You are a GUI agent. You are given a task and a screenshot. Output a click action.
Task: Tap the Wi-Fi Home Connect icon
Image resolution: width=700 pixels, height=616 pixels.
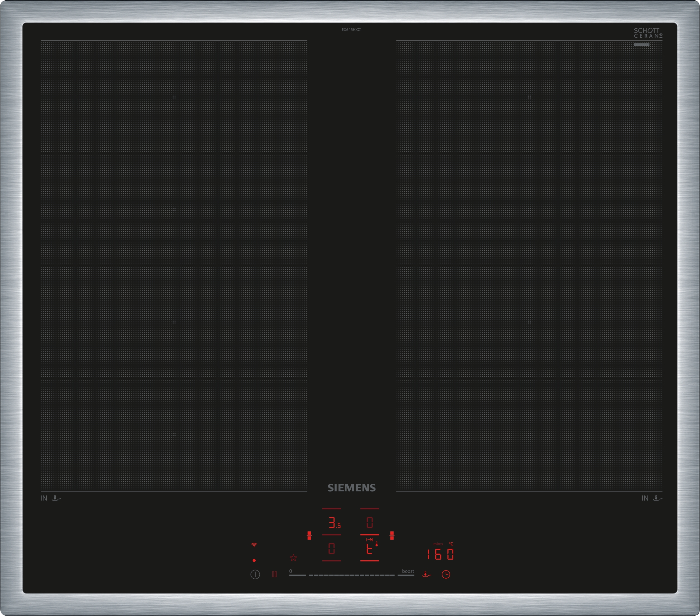pyautogui.click(x=254, y=545)
